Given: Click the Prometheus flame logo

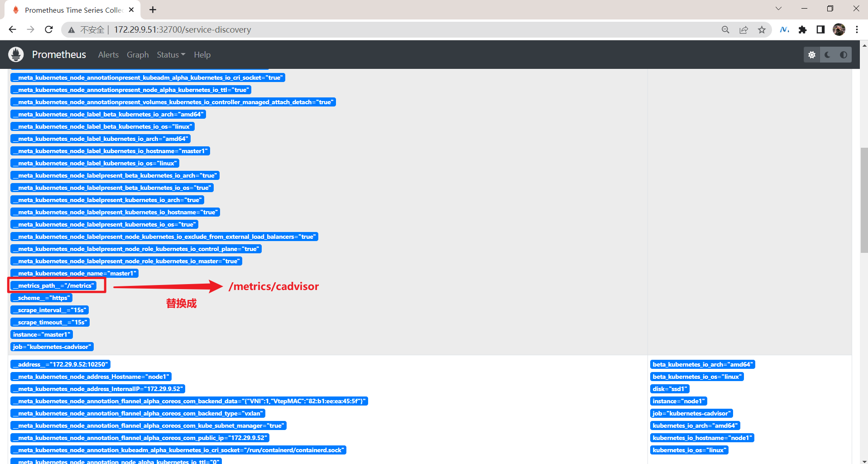Looking at the screenshot, I should click(16, 54).
